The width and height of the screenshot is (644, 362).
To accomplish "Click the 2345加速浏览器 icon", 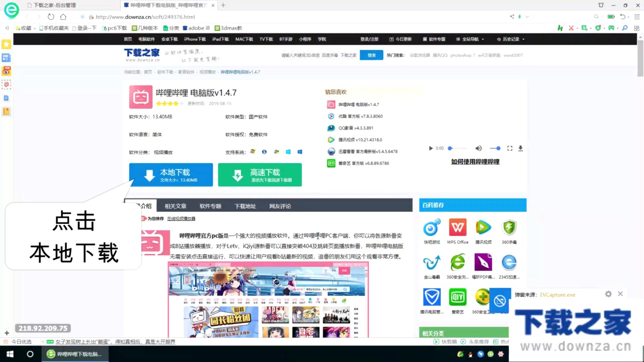I will tap(509, 263).
